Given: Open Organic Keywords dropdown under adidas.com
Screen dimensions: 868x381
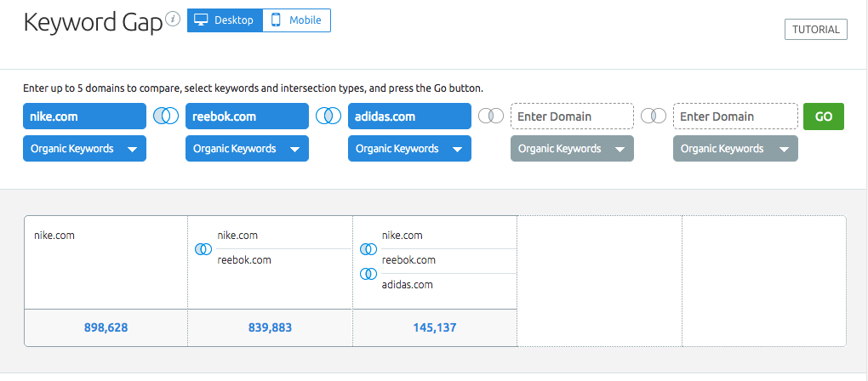Looking at the screenshot, I should click(x=409, y=148).
